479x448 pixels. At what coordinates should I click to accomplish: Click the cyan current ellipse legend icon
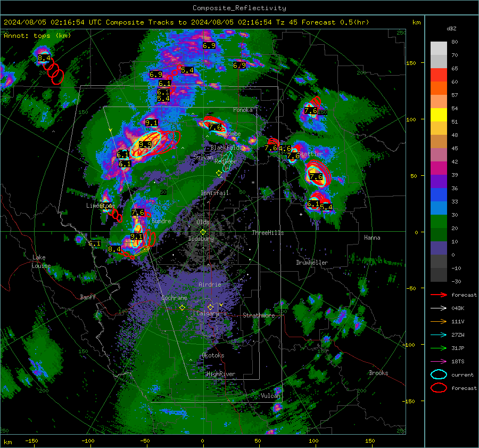[439, 374]
